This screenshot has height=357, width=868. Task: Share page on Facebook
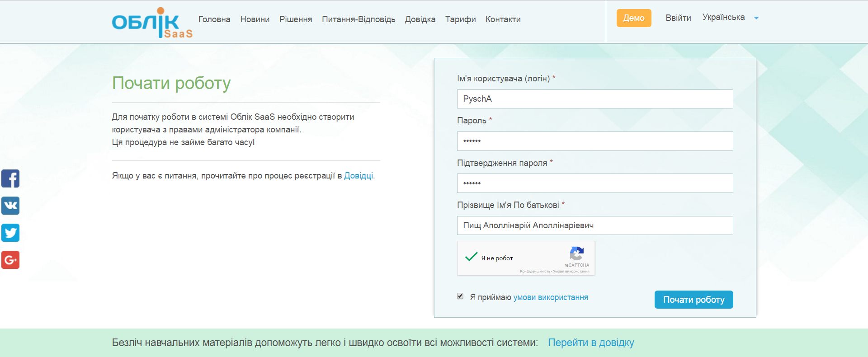(x=10, y=178)
